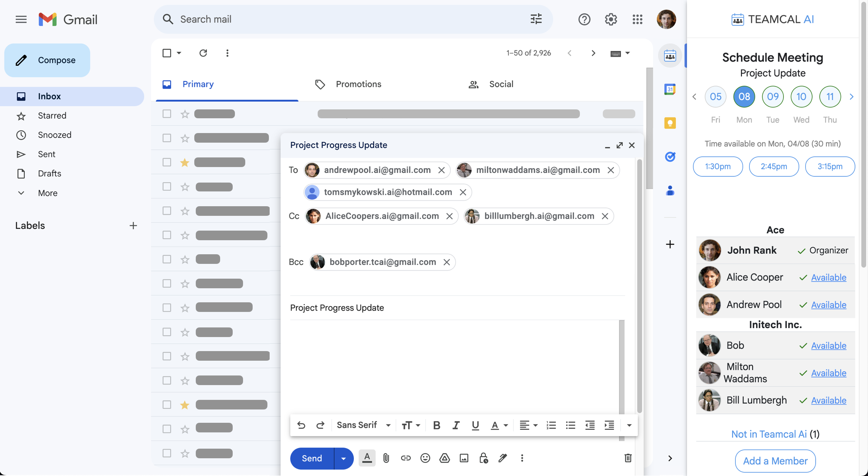Viewport: 868px width, 476px height.
Task: Check the first email row checkbox
Action: coord(167,114)
